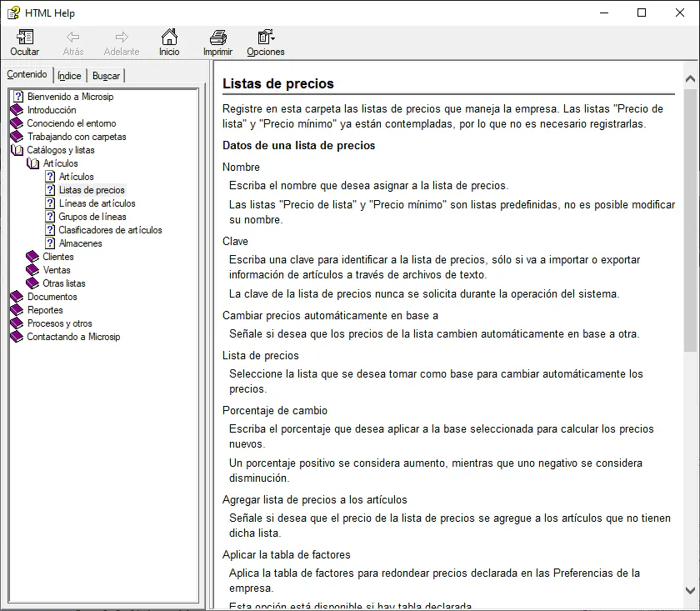Viewport: 700px width, 611px height.
Task: Open the Artículos topic label
Action: [77, 177]
